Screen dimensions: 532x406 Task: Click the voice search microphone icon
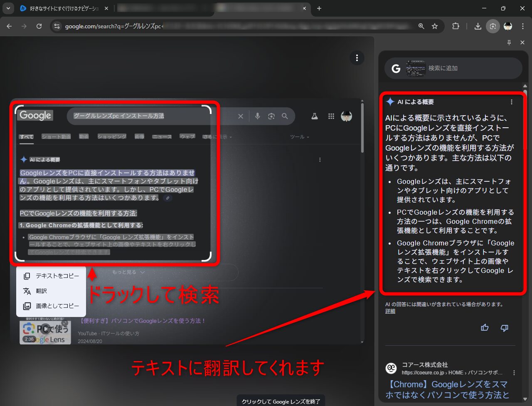[258, 116]
